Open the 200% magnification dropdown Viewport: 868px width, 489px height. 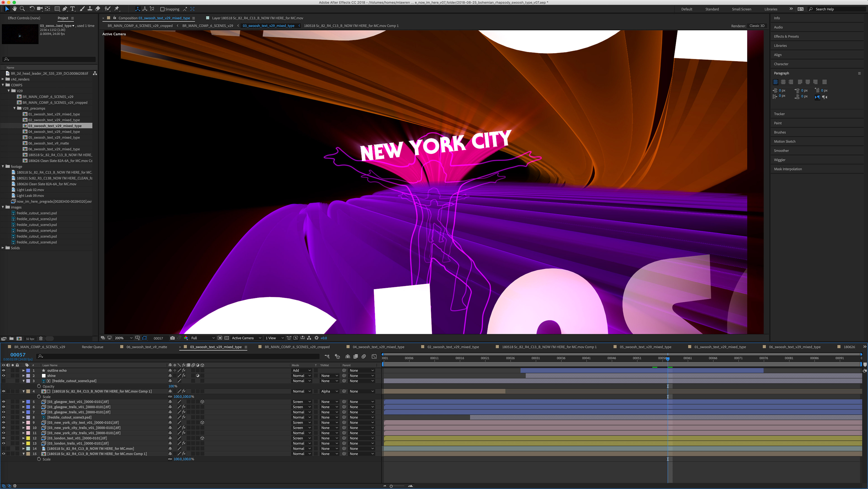click(x=123, y=338)
